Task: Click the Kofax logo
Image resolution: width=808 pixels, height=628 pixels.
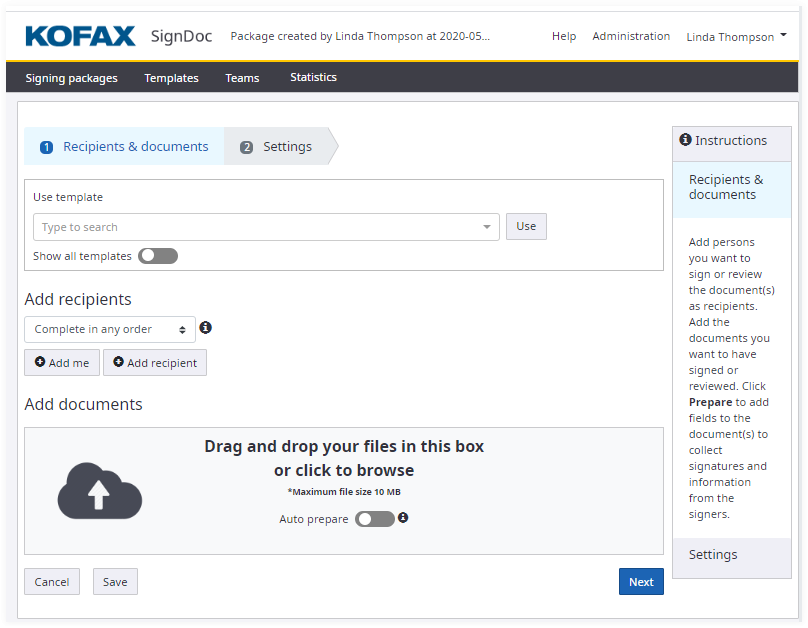Action: click(x=80, y=37)
